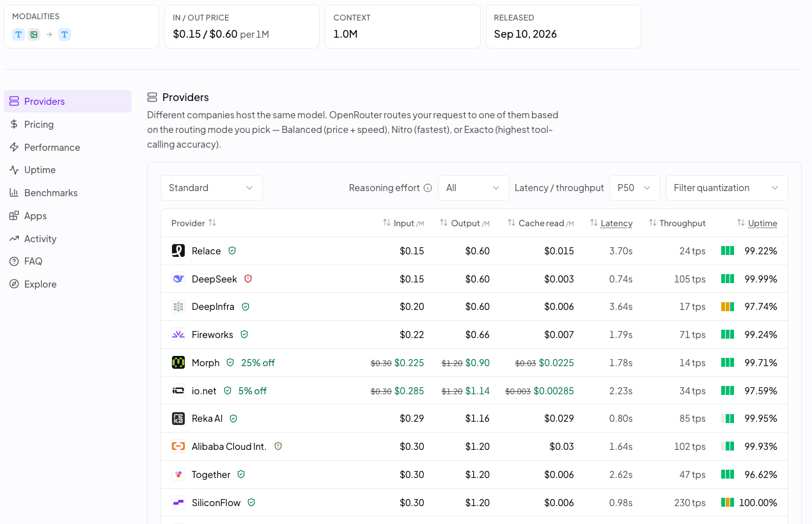Open the Filter quantization dropdown
This screenshot has height=524, width=812.
click(x=727, y=188)
